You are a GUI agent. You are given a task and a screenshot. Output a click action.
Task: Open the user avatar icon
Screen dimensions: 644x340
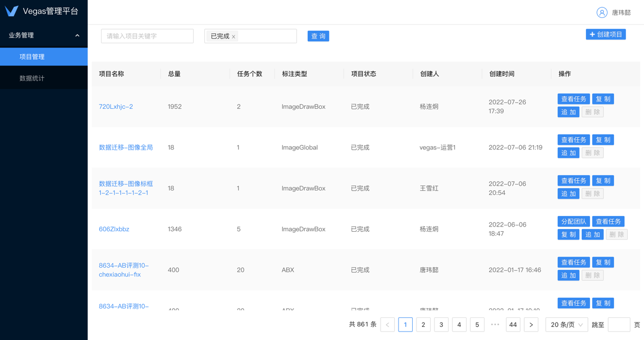[x=602, y=12]
